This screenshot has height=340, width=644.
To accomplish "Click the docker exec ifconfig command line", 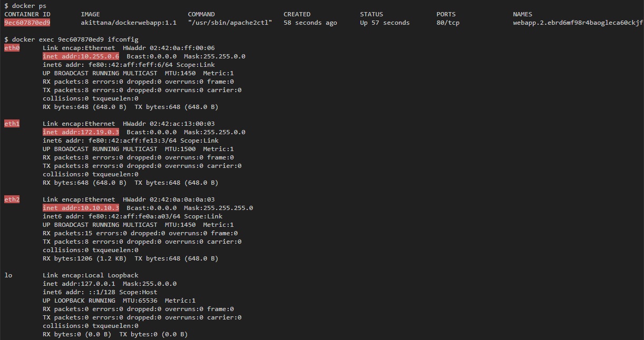I will [x=71, y=39].
